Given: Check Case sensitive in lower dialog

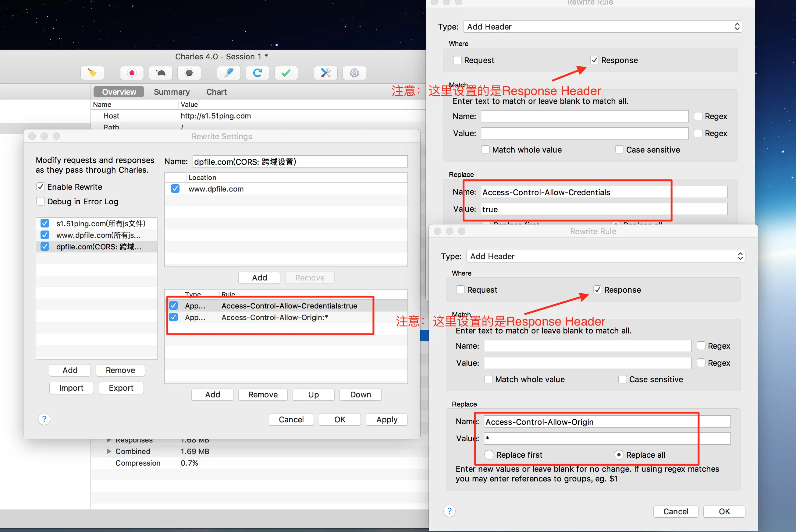Looking at the screenshot, I should (623, 379).
